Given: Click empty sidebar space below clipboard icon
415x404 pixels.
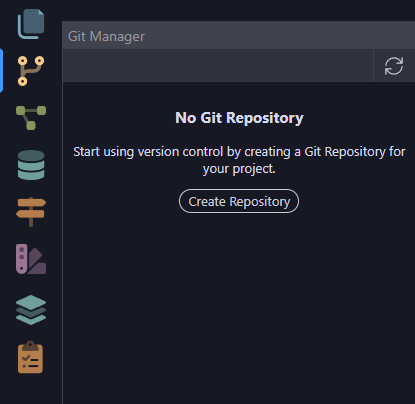Looking at the screenshot, I should [x=31, y=389].
